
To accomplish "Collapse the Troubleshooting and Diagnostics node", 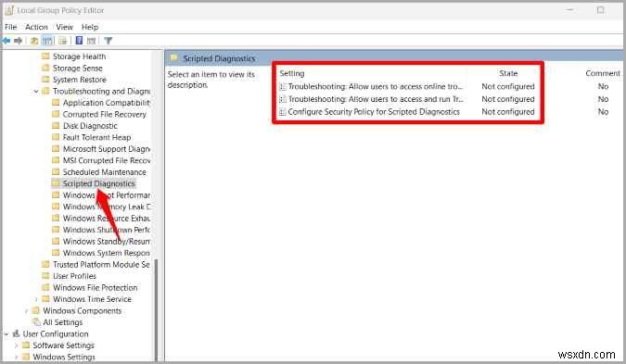I will (x=36, y=92).
